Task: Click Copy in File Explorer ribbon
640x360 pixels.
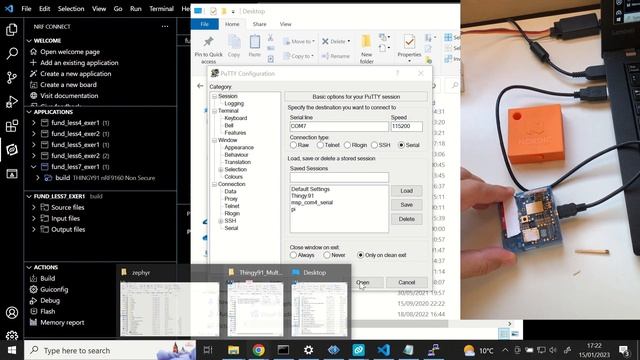Action: 234,46
